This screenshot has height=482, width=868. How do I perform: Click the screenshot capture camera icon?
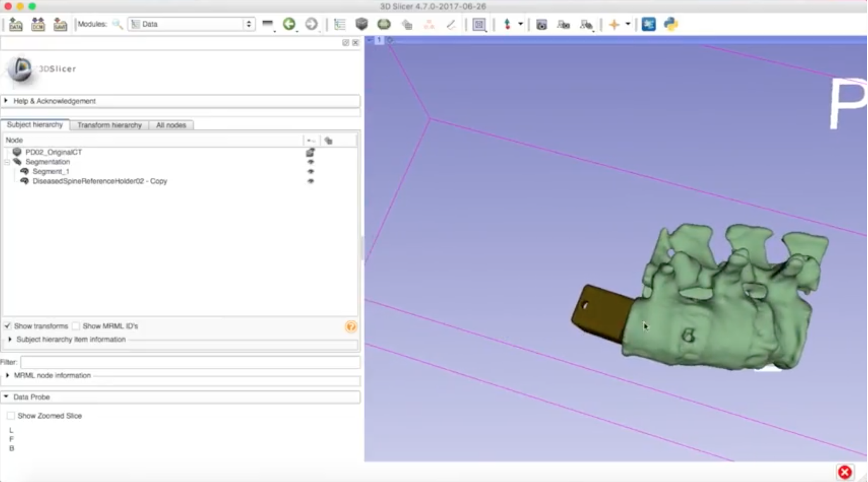coord(541,25)
